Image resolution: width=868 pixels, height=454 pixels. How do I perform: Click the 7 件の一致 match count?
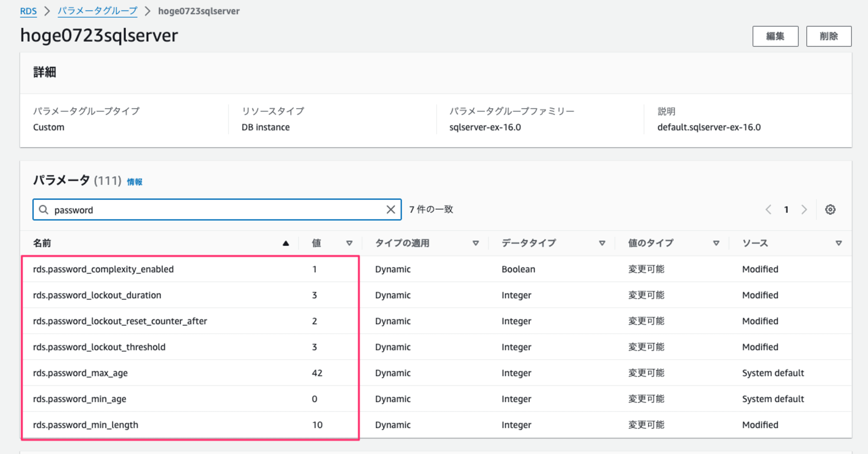click(431, 210)
